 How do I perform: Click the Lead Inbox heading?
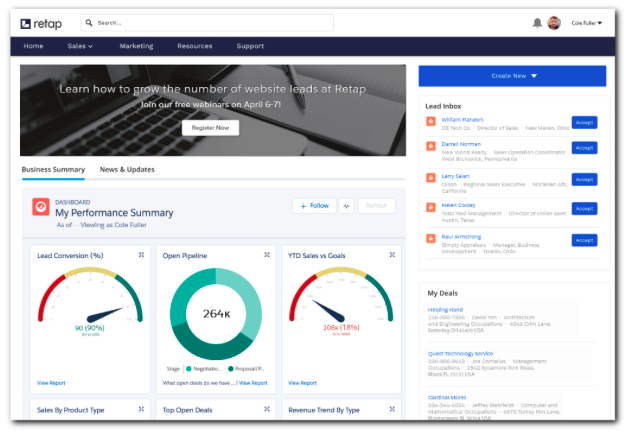(x=443, y=106)
